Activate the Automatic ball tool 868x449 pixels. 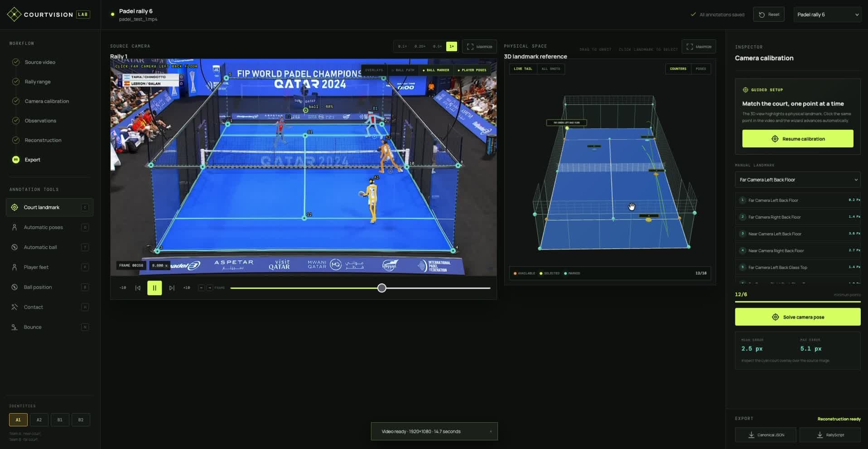pos(49,247)
